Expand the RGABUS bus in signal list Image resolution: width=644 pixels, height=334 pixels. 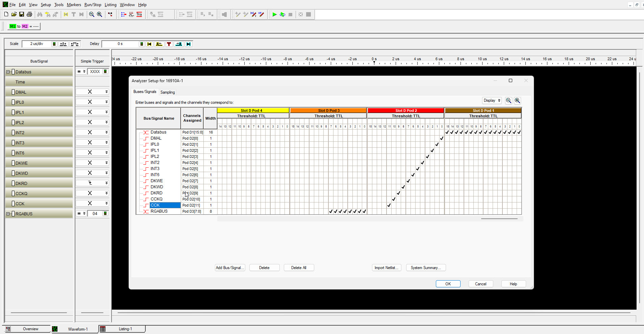pos(8,214)
